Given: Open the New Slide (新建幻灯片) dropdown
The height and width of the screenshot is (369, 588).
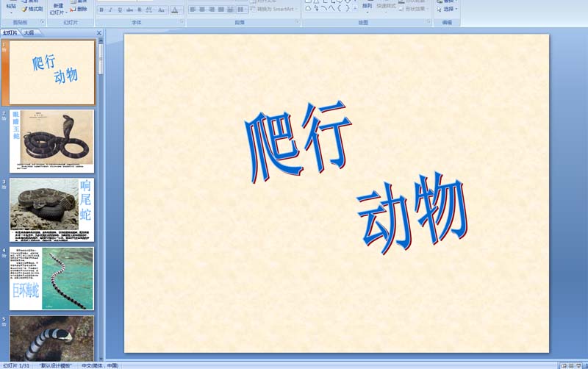Looking at the screenshot, I should 57,12.
